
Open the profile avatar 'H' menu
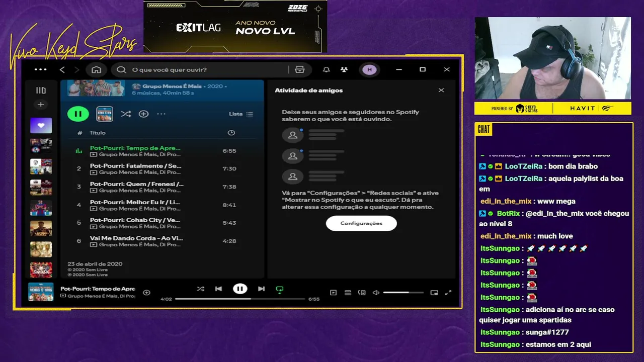(x=369, y=70)
